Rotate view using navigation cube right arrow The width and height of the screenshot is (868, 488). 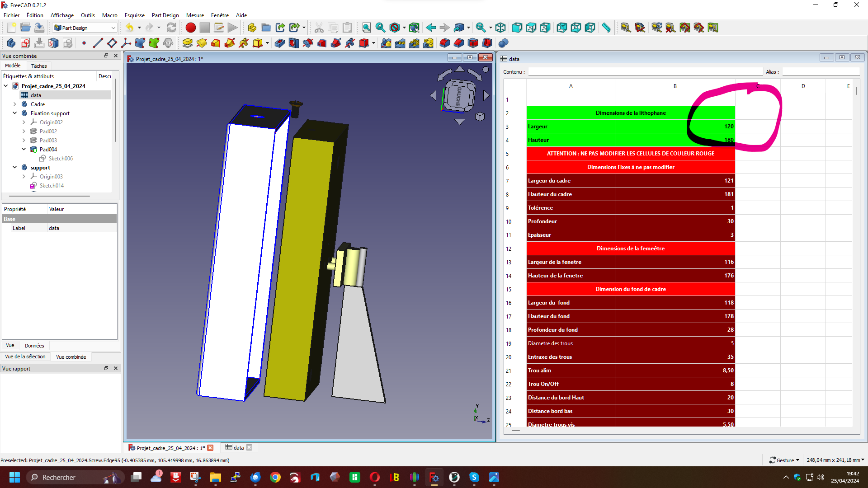pos(486,95)
